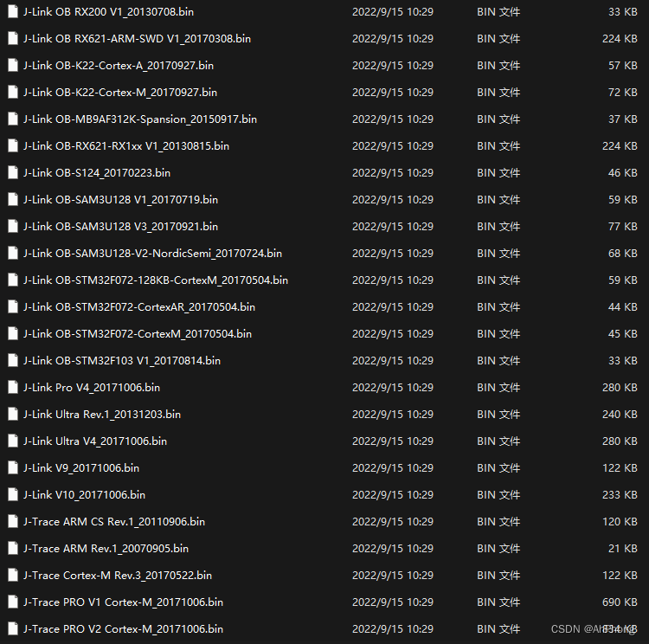Select file name J-Link OB-K22-Cortex-M_20170927.bin
The width and height of the screenshot is (649, 644).
[120, 93]
